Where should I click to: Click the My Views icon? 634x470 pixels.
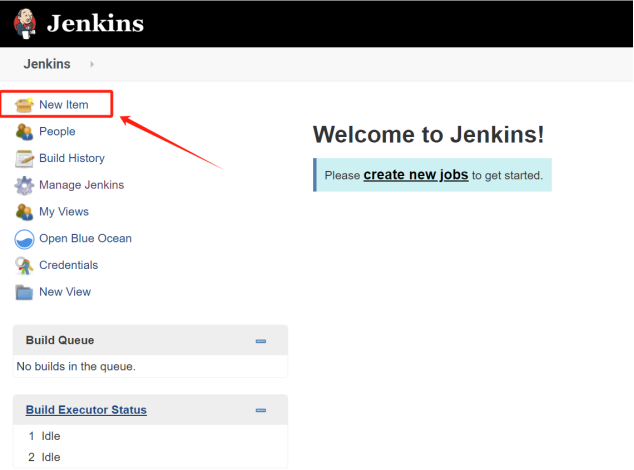click(24, 212)
